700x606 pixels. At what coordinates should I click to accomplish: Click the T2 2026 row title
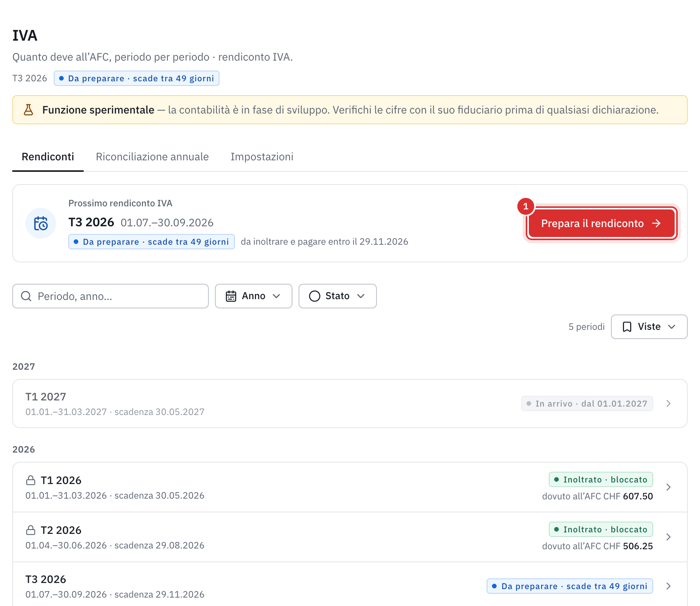pos(61,530)
